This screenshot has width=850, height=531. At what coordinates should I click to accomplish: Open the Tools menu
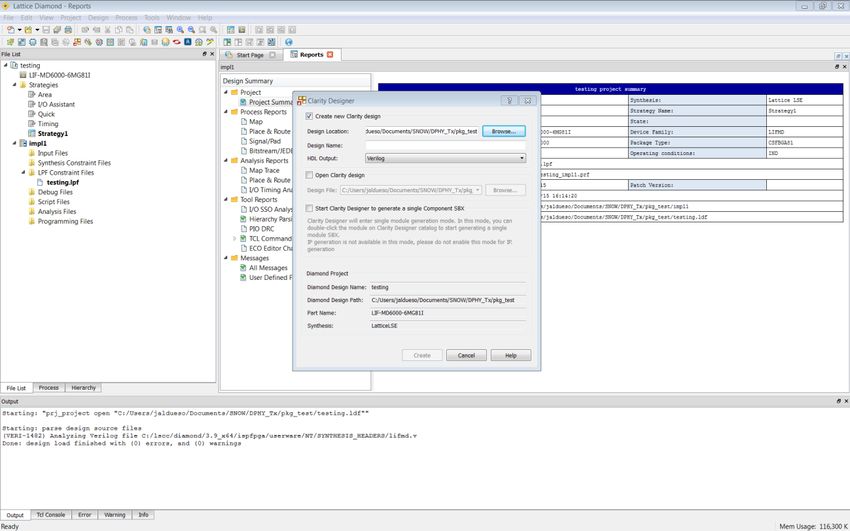152,18
